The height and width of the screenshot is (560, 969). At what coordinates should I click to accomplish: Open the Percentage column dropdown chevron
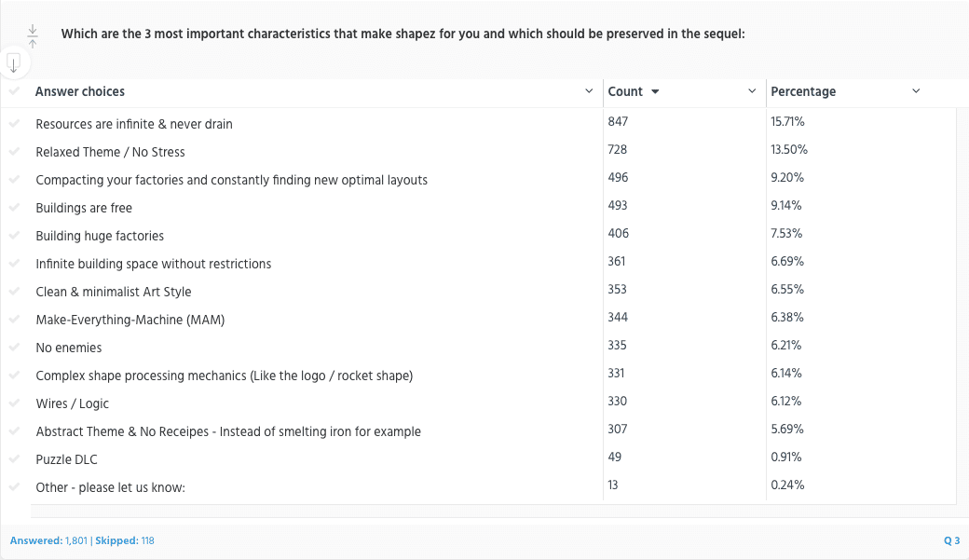point(916,91)
